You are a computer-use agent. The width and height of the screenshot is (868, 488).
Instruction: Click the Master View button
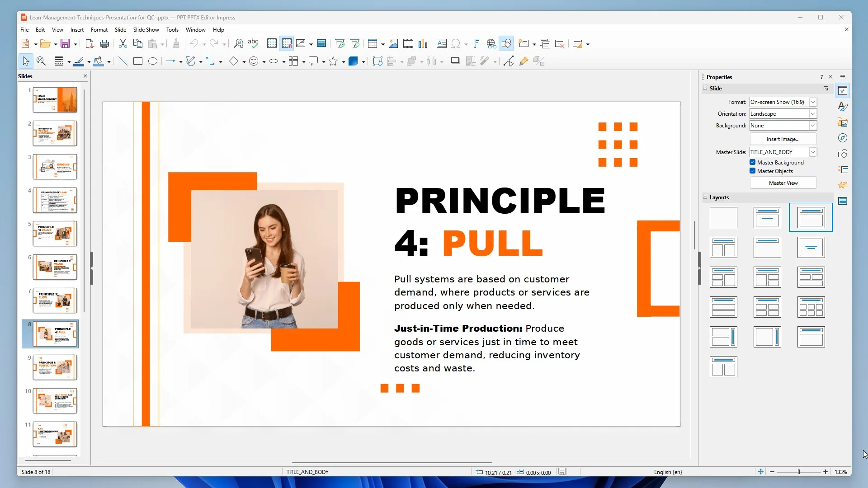(783, 183)
